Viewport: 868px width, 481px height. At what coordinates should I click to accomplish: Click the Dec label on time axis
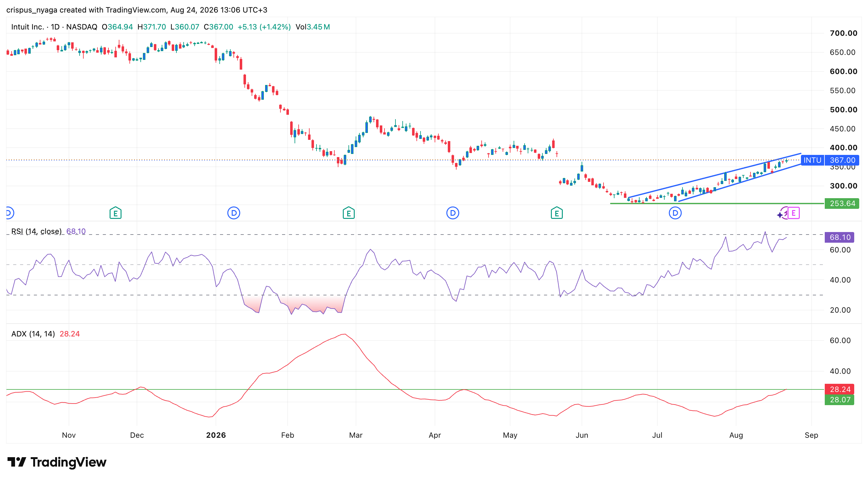137,435
